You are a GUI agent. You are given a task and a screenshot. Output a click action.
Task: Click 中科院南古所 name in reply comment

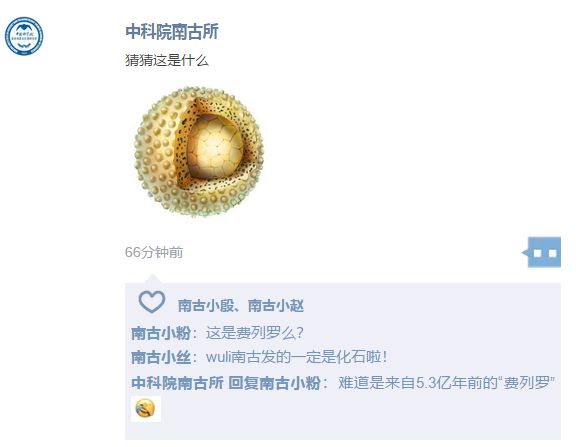(x=177, y=383)
